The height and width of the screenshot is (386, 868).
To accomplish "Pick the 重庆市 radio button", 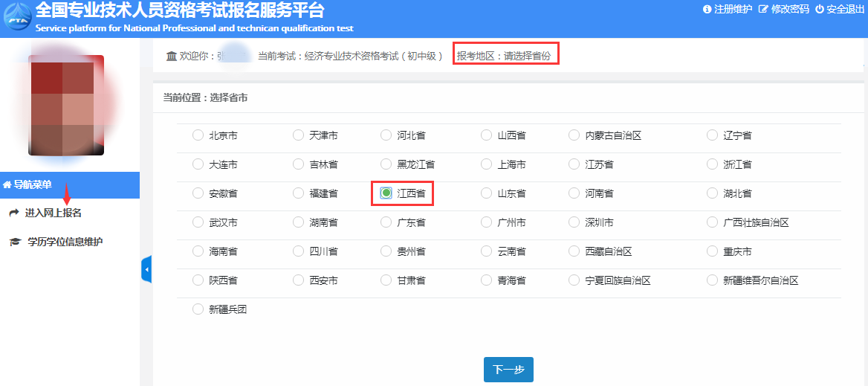I will [x=713, y=251].
